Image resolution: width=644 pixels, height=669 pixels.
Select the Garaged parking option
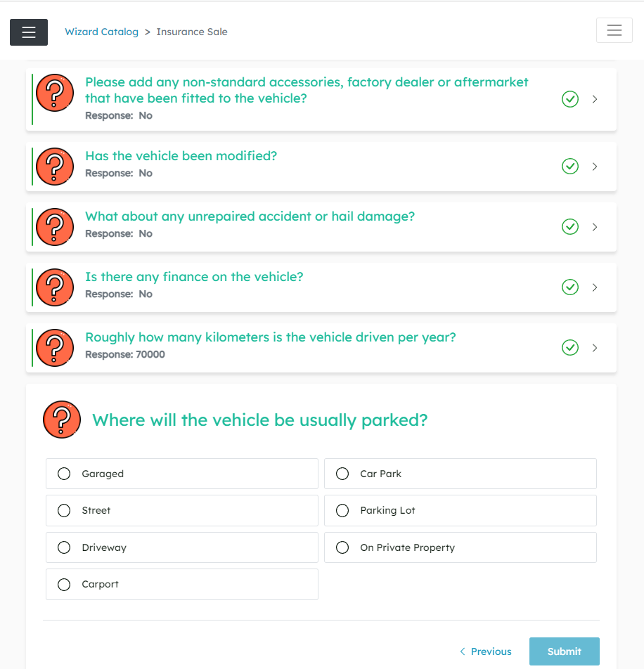(x=64, y=474)
